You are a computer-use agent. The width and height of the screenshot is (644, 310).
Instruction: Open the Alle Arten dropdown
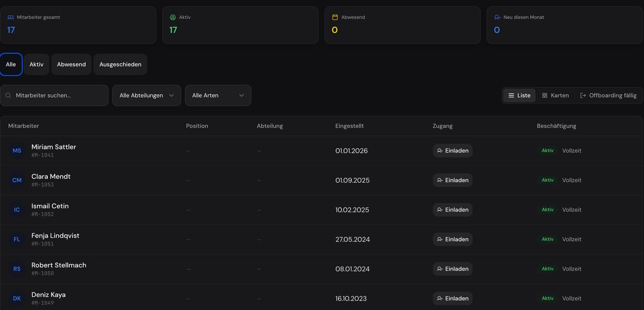[x=218, y=95]
